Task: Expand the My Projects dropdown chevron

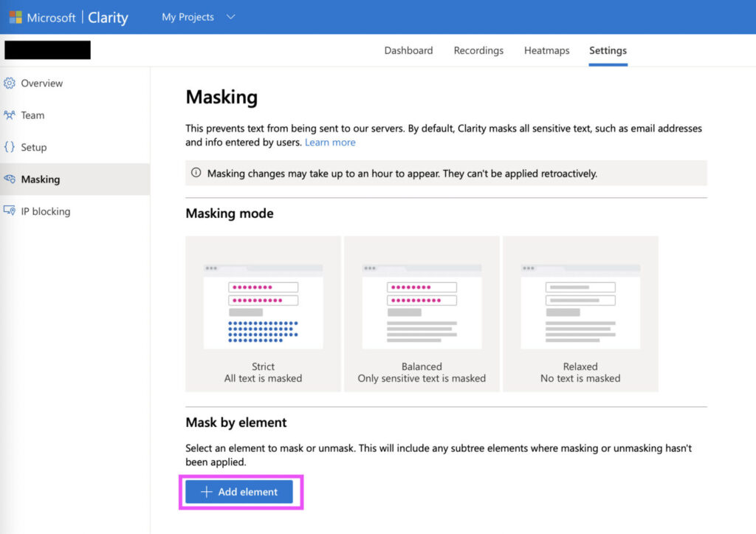Action: [x=231, y=17]
